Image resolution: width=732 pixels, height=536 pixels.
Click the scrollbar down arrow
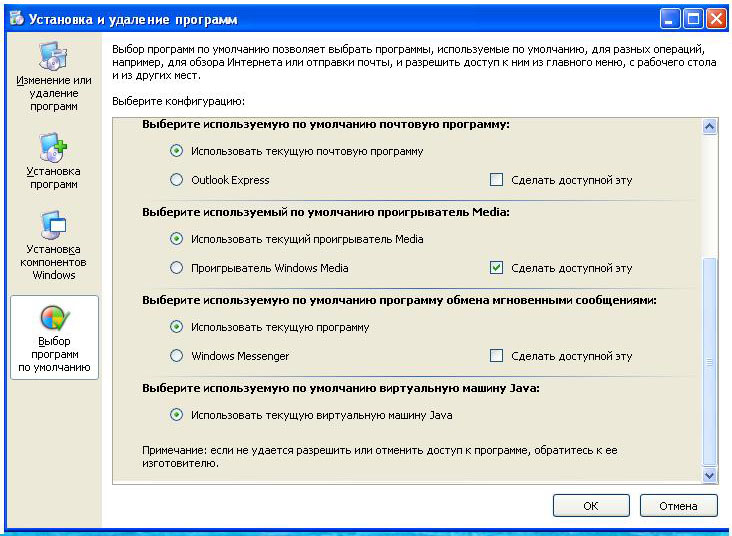point(710,475)
